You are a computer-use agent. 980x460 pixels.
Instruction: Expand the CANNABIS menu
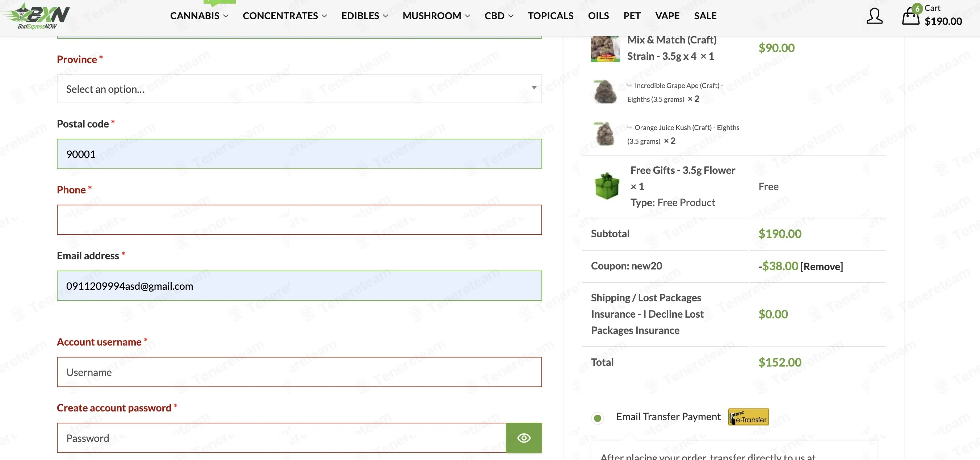(x=199, y=16)
